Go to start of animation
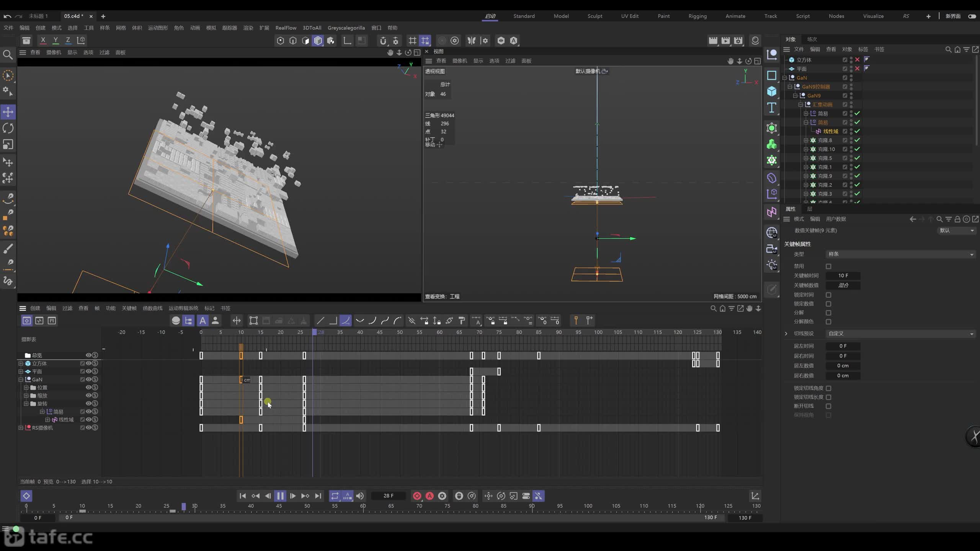Viewport: 980px width, 551px height. [243, 496]
